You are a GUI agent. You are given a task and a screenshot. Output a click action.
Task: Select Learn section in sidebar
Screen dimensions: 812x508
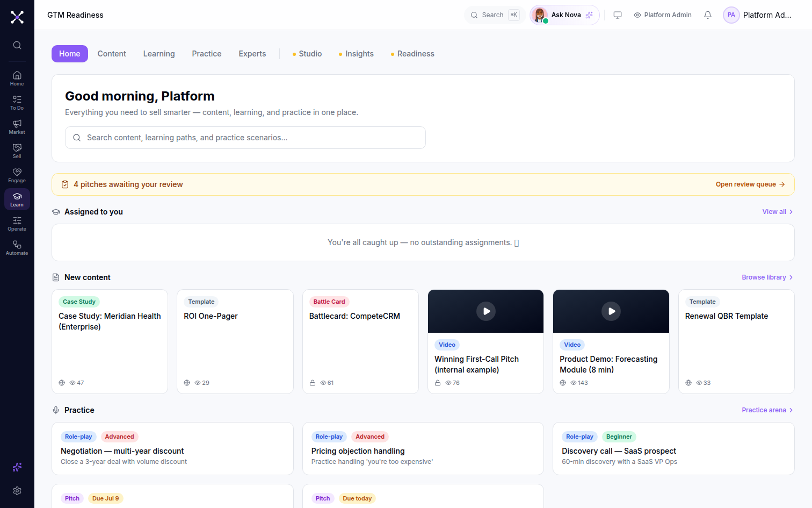(17, 199)
